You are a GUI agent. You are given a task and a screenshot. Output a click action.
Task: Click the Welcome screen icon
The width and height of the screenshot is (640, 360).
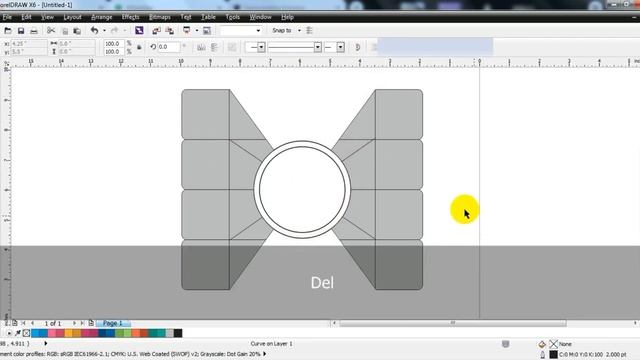pos(207,31)
